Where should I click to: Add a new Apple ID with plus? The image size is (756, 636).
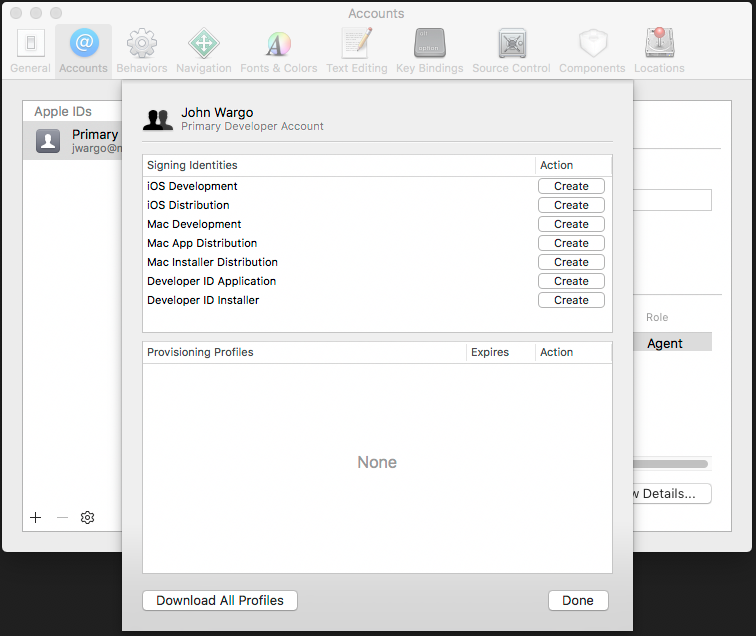36,517
